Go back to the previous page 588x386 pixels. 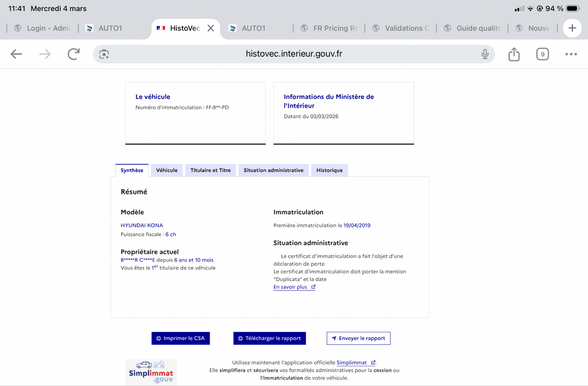click(x=17, y=54)
